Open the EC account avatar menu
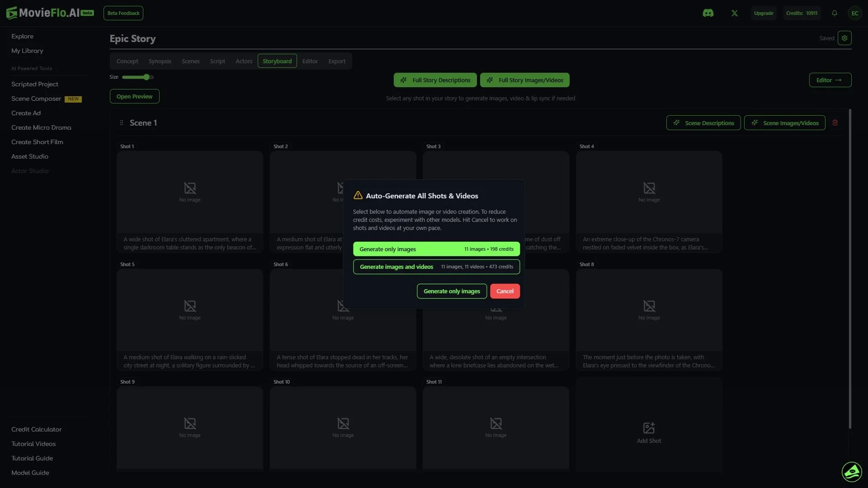 (855, 13)
